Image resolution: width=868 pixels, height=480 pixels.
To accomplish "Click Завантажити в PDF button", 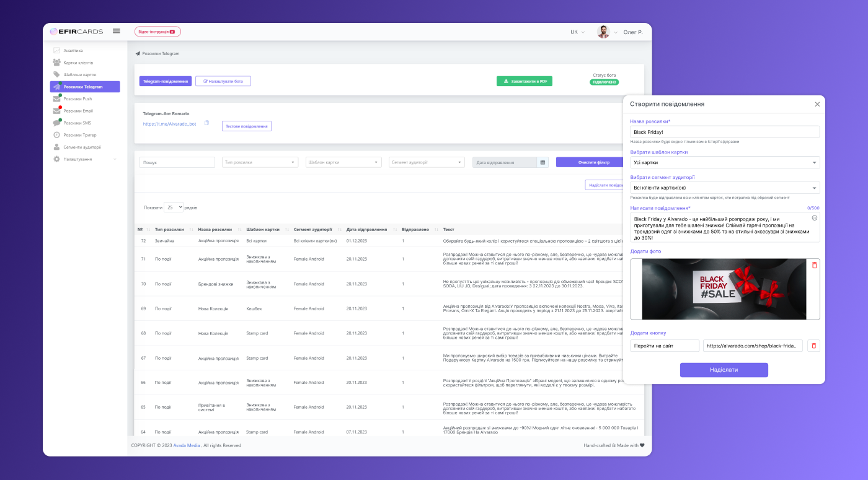I will pyautogui.click(x=524, y=81).
